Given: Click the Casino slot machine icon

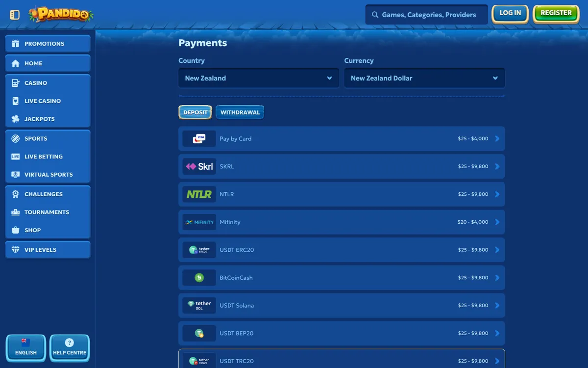Looking at the screenshot, I should pyautogui.click(x=15, y=83).
